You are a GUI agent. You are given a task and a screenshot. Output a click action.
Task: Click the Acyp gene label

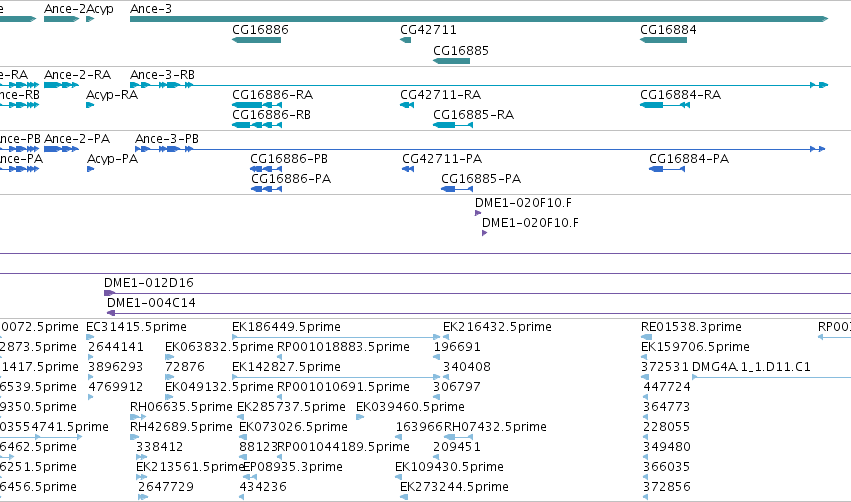click(100, 9)
